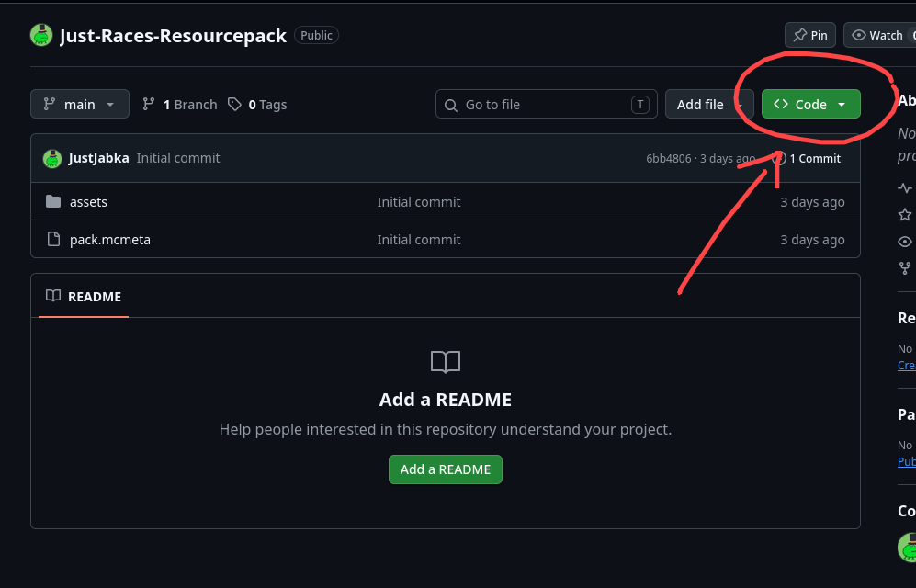Click the 3 days ago timestamp for assets

(x=812, y=202)
